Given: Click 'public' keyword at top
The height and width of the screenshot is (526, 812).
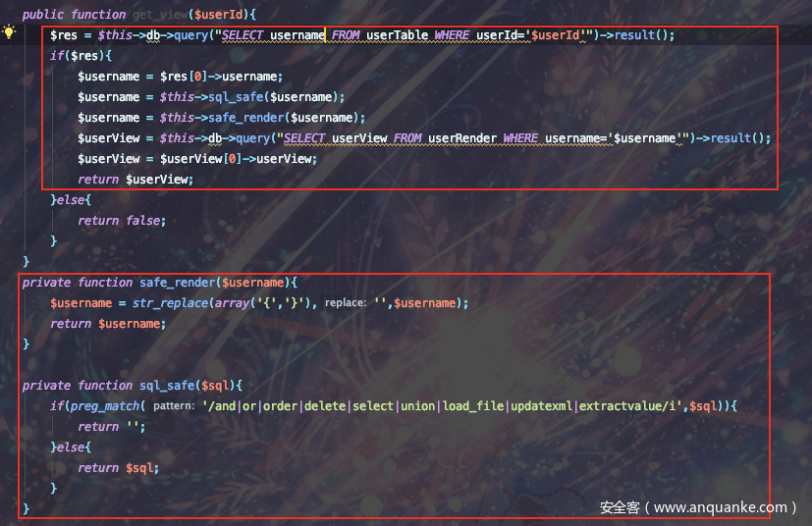Looking at the screenshot, I should (x=43, y=15).
